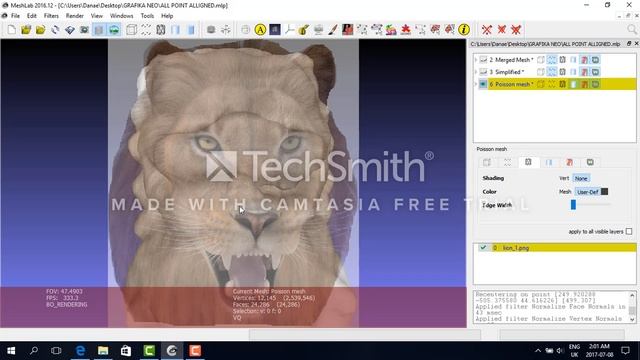Image resolution: width=640 pixels, height=360 pixels.
Task: Click the search magnifier icon
Action: [632, 29]
